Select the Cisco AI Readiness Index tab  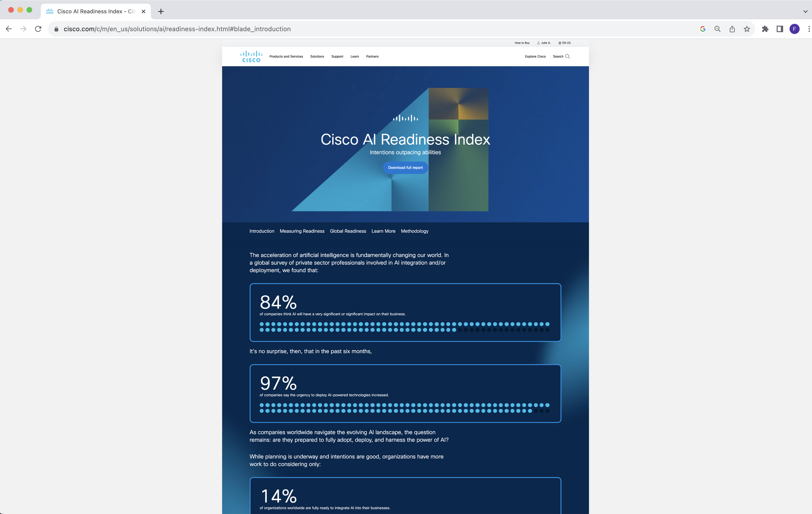tap(96, 11)
